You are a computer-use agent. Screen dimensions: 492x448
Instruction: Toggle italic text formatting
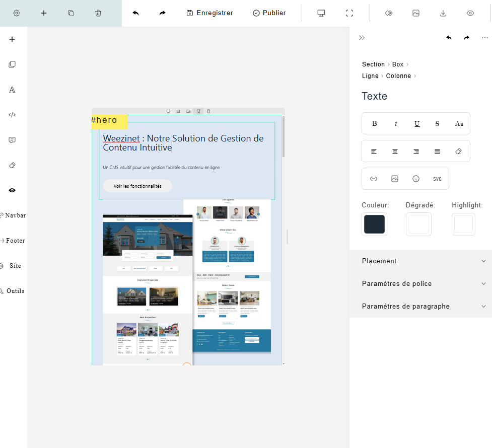396,124
